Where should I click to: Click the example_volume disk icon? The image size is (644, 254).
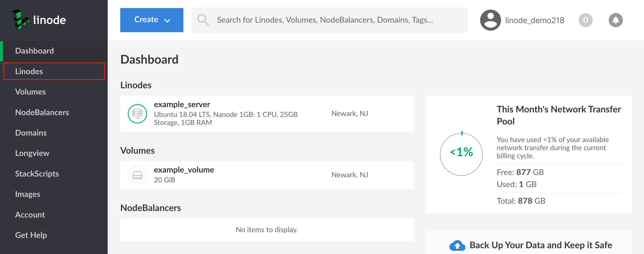click(x=137, y=175)
